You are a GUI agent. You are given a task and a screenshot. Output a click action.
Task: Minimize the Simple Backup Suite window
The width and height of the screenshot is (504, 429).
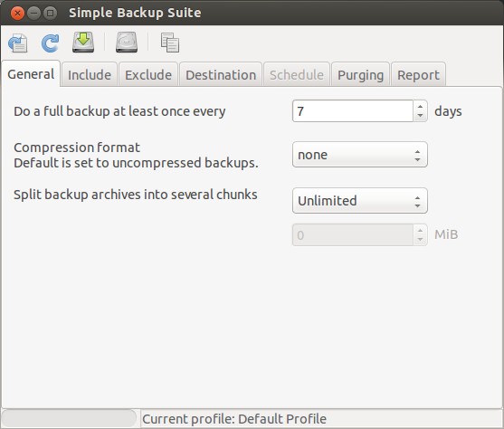[x=33, y=14]
